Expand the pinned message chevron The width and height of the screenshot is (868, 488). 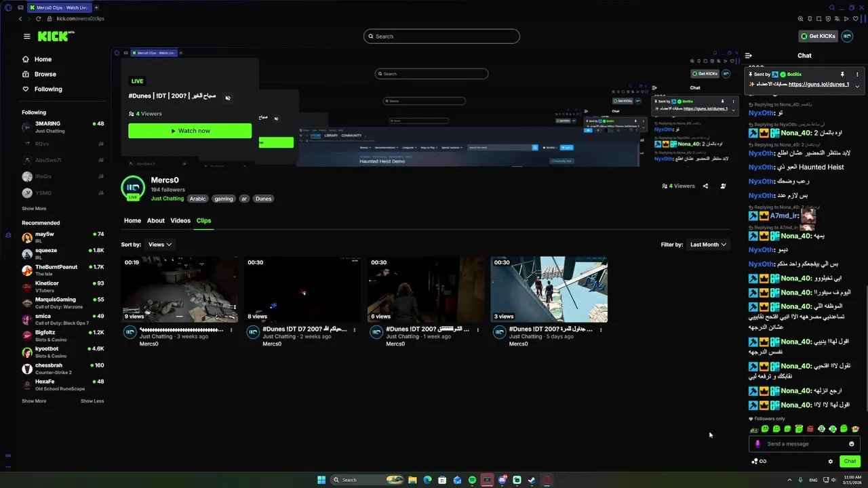coord(857,86)
